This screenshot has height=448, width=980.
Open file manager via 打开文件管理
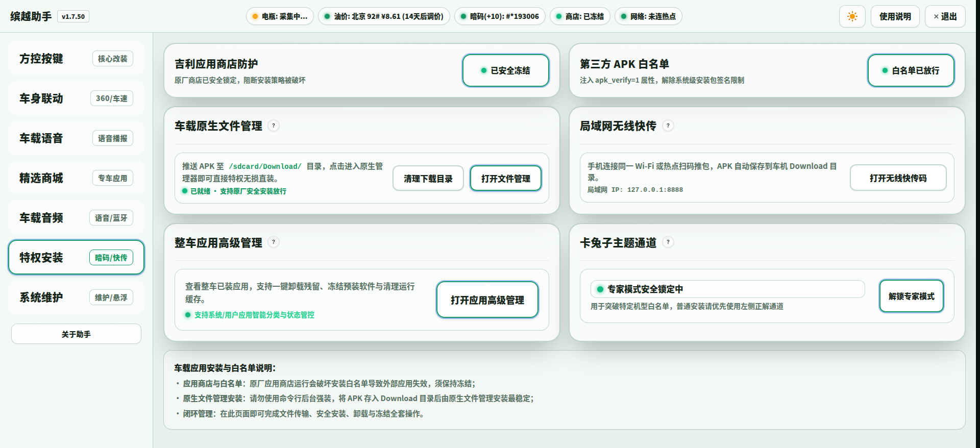tap(505, 178)
